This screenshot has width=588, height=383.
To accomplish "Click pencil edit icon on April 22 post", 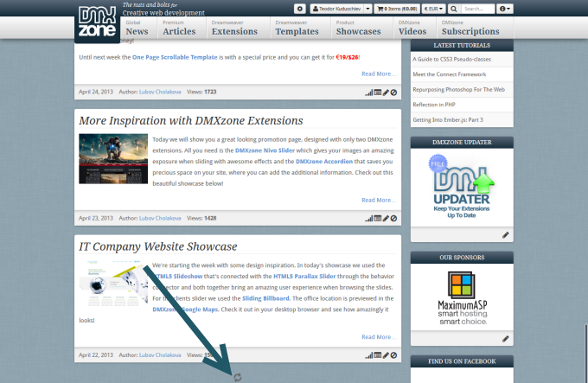I will pos(386,355).
